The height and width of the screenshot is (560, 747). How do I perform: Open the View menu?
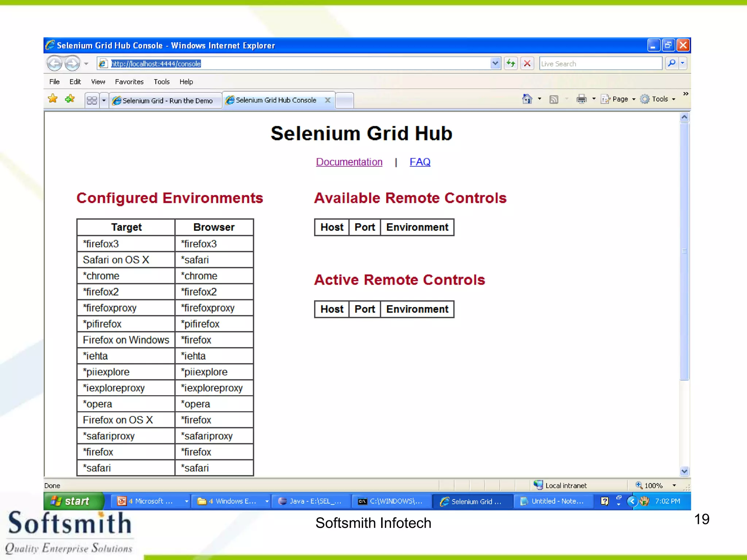coord(98,82)
